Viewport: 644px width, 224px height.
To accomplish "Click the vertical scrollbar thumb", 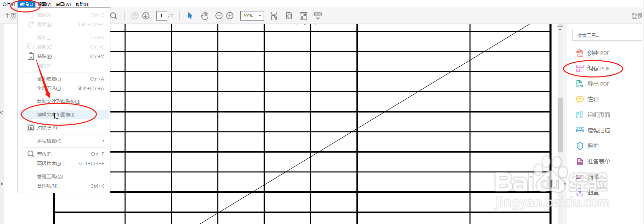I will tap(560, 125).
